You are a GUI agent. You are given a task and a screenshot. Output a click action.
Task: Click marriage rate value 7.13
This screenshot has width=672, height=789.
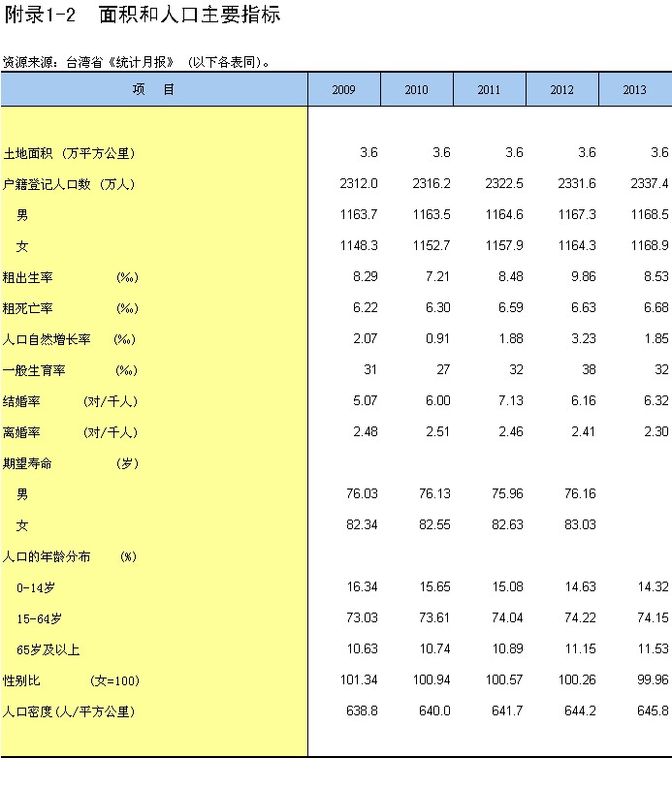[510, 401]
